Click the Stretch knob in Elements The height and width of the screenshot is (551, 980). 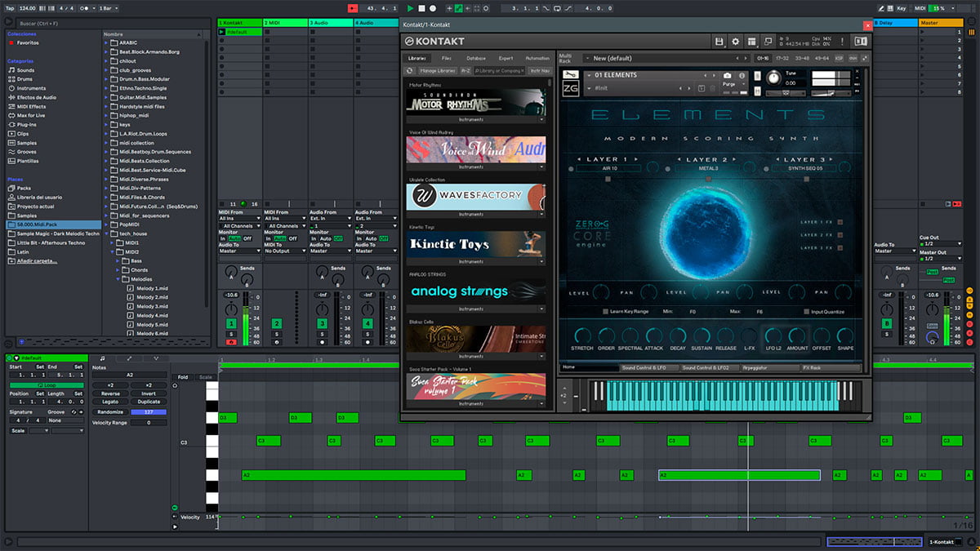point(581,335)
